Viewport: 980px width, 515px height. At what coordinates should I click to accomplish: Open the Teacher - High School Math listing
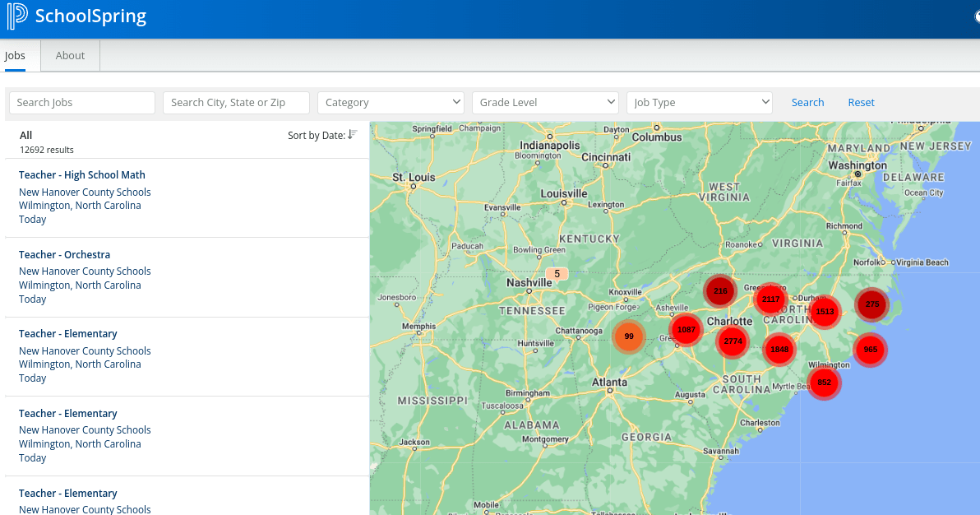coord(82,175)
